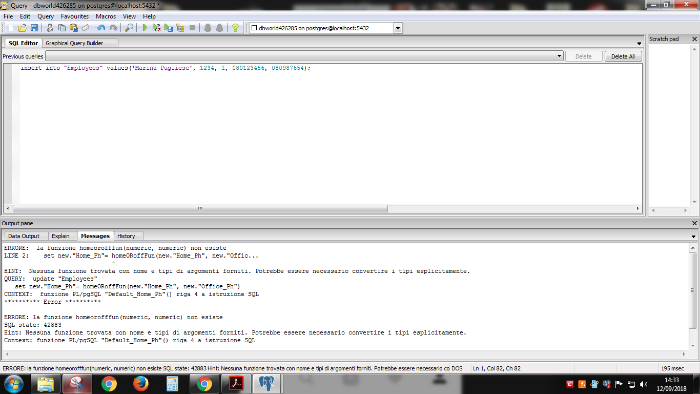
Task: Click the Scratch pad vertical scrollbar down arrow
Action: (x=693, y=202)
